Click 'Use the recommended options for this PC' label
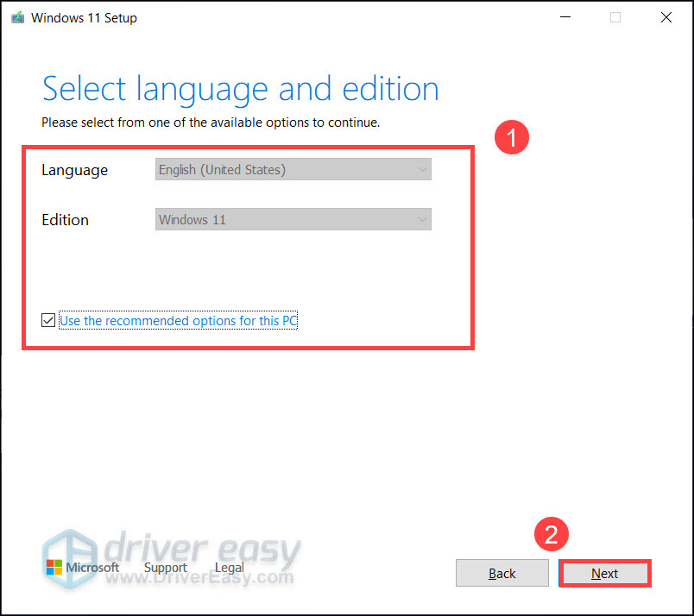Image resolution: width=694 pixels, height=616 pixels. pyautogui.click(x=179, y=321)
